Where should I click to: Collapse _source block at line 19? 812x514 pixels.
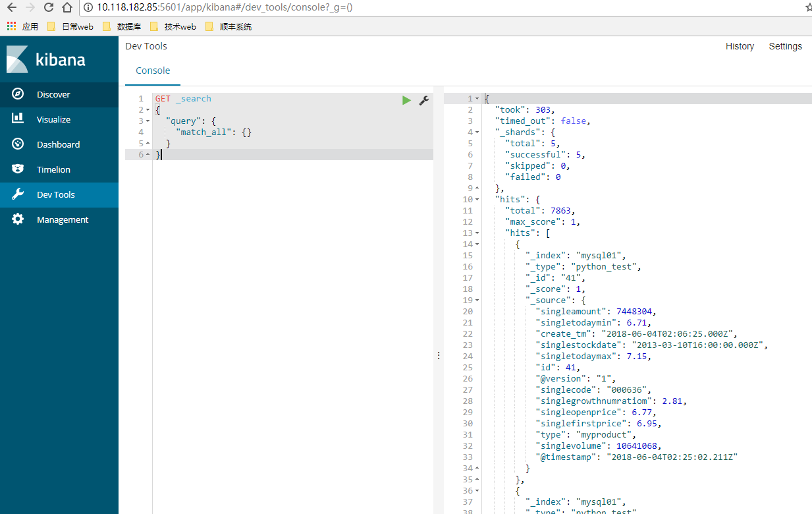coord(477,300)
